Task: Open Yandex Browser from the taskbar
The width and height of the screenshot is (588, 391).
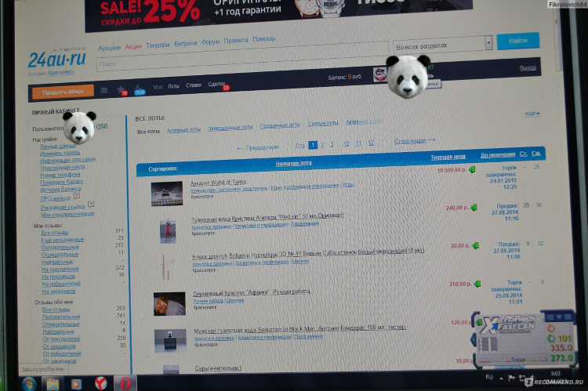Action: (x=100, y=383)
